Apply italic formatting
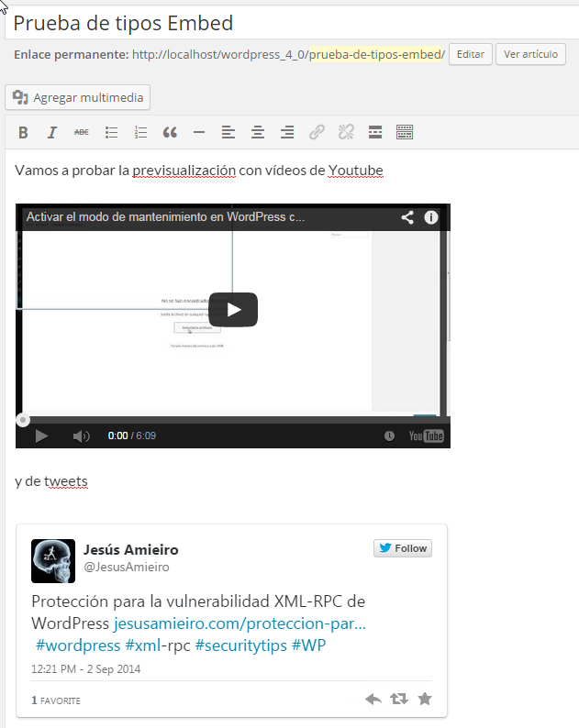 52,132
